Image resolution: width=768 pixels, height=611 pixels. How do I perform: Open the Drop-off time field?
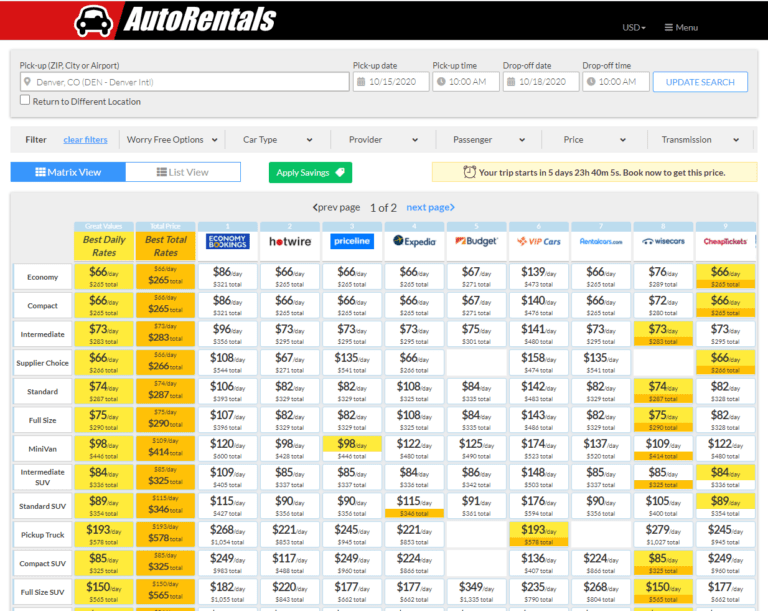616,82
